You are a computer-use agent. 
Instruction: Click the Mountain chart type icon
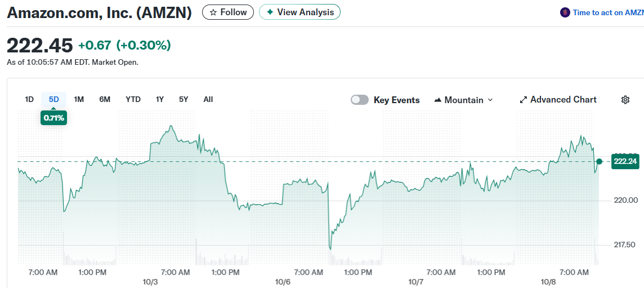(x=438, y=100)
